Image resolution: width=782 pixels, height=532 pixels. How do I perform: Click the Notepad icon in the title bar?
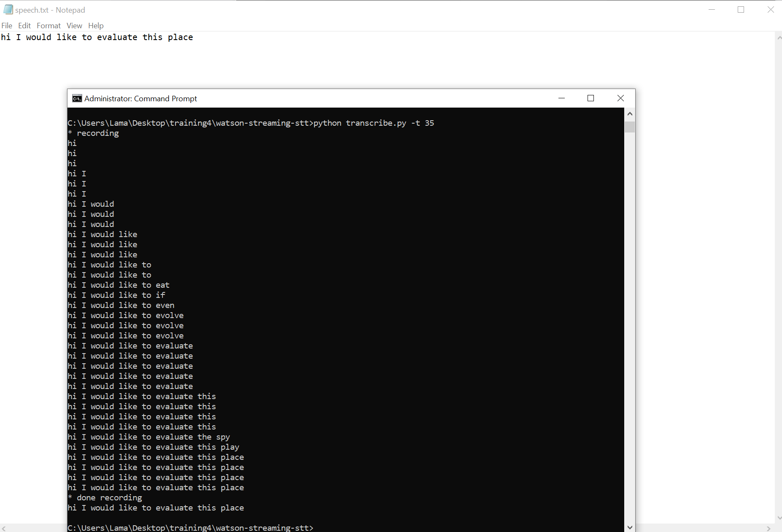click(x=8, y=9)
